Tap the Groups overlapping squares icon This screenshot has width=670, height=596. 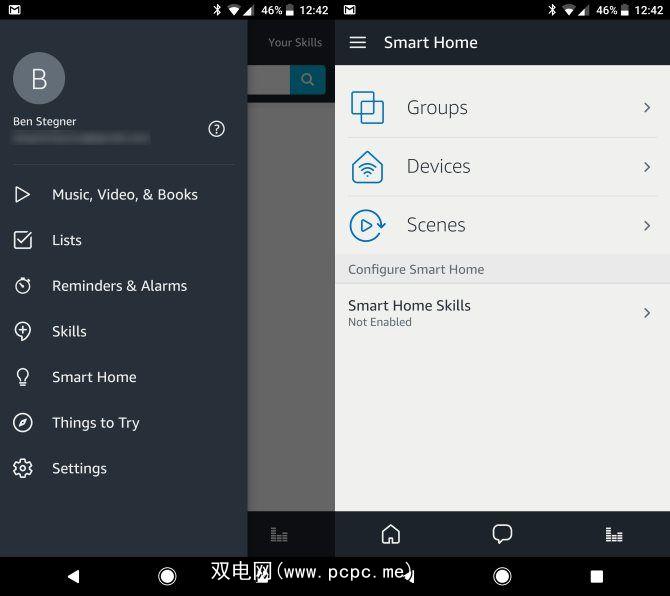[367, 107]
